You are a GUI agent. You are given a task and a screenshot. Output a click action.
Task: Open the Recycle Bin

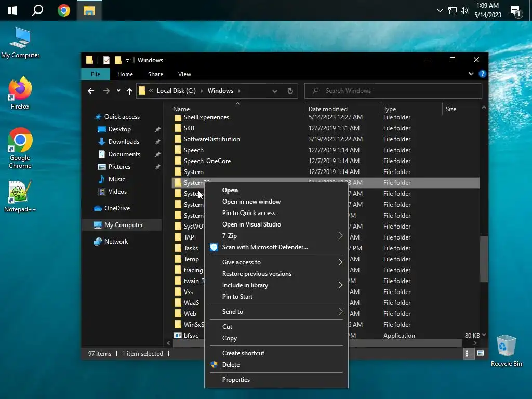click(506, 350)
